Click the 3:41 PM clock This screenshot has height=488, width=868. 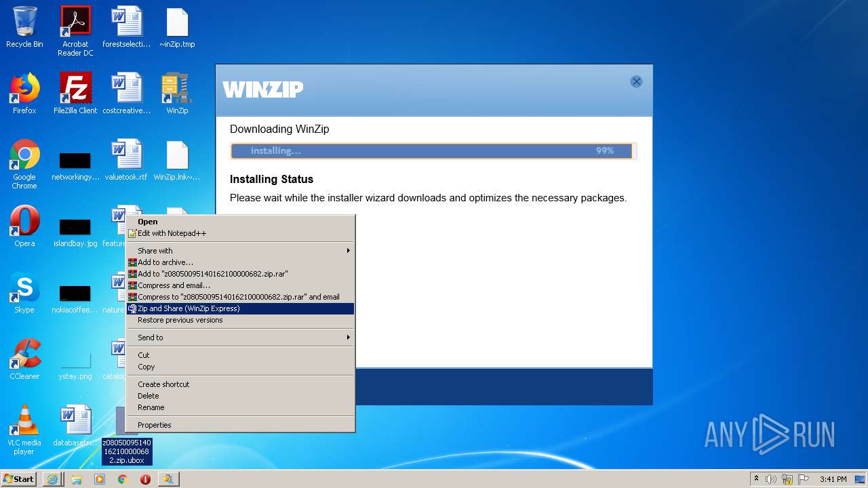[x=833, y=479]
